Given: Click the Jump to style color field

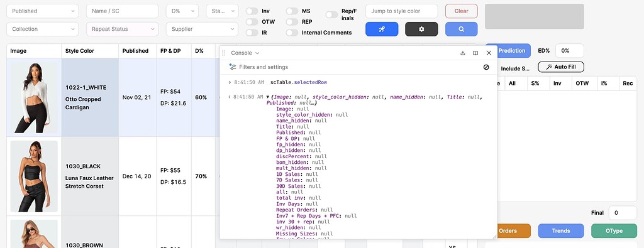Looking at the screenshot, I should [402, 11].
